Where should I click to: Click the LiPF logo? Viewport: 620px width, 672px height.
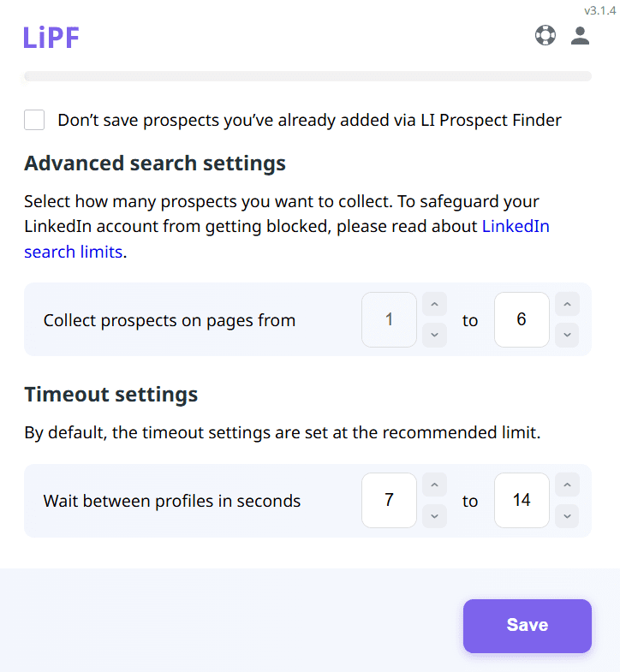51,38
